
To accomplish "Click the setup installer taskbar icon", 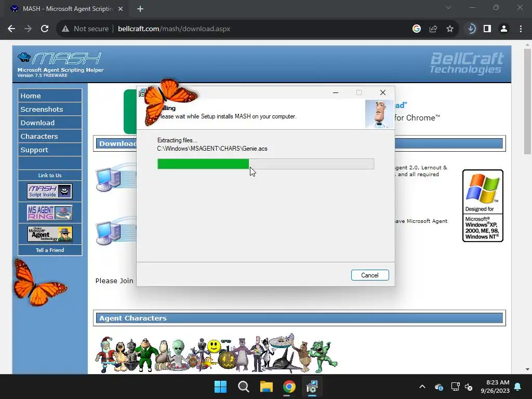I will (312, 387).
